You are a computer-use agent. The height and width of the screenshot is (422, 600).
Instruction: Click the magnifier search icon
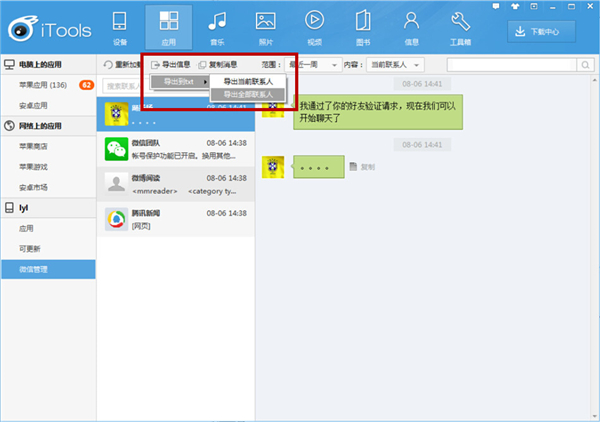pos(585,65)
